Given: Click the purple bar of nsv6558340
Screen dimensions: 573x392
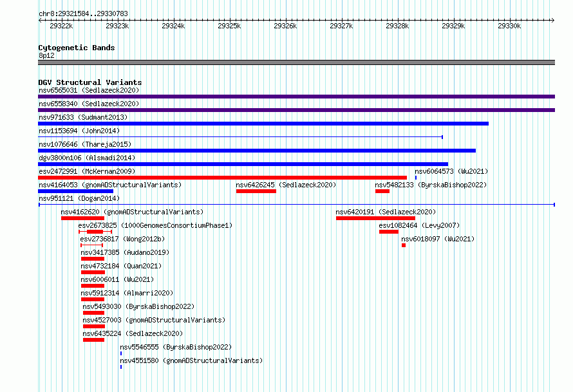Looking at the screenshot, I should 296,110.
